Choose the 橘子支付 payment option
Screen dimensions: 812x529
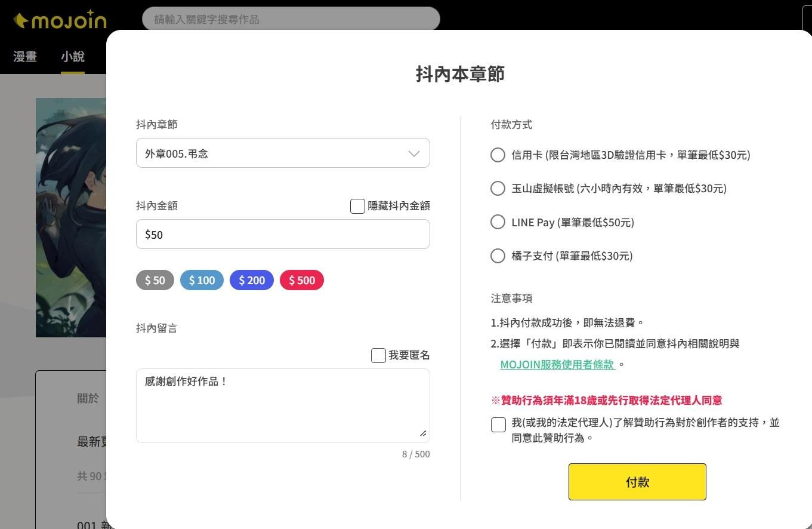[x=498, y=256]
